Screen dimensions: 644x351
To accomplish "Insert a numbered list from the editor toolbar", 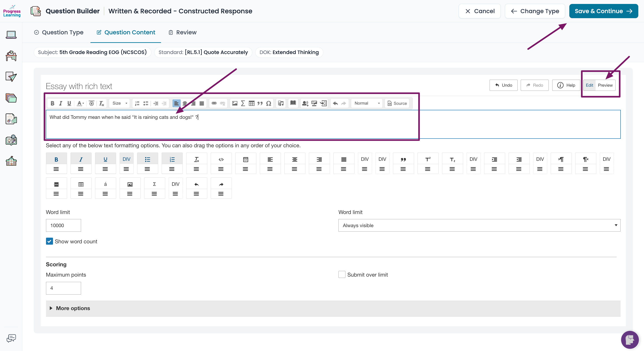I will (137, 103).
